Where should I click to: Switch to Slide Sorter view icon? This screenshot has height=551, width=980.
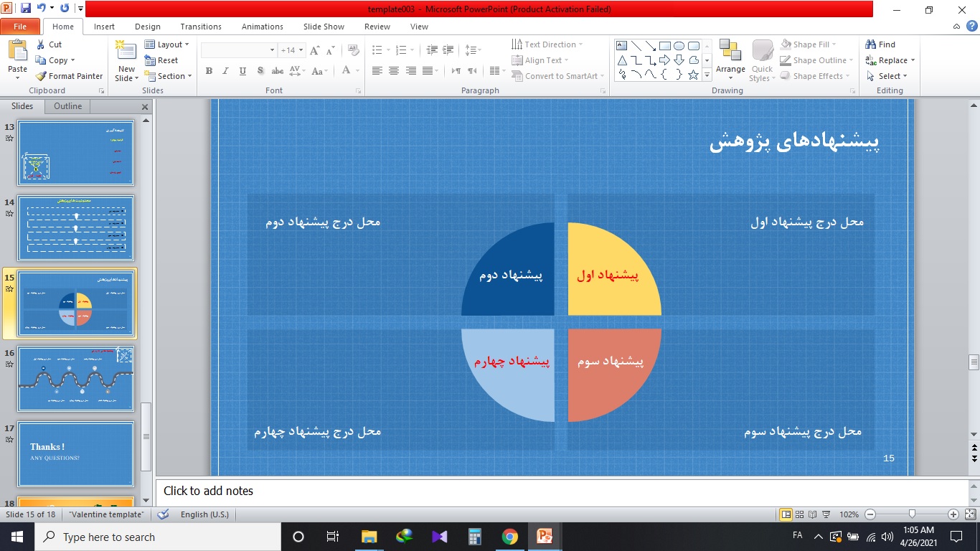799,514
